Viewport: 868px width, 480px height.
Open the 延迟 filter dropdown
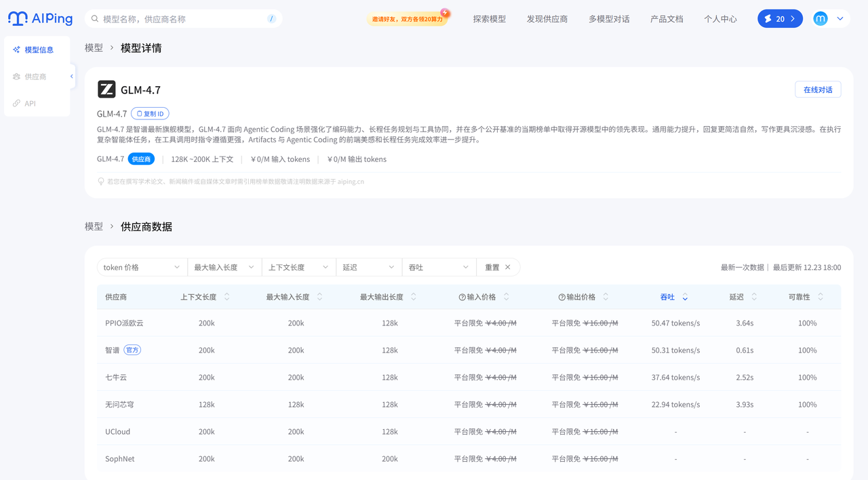click(x=369, y=267)
